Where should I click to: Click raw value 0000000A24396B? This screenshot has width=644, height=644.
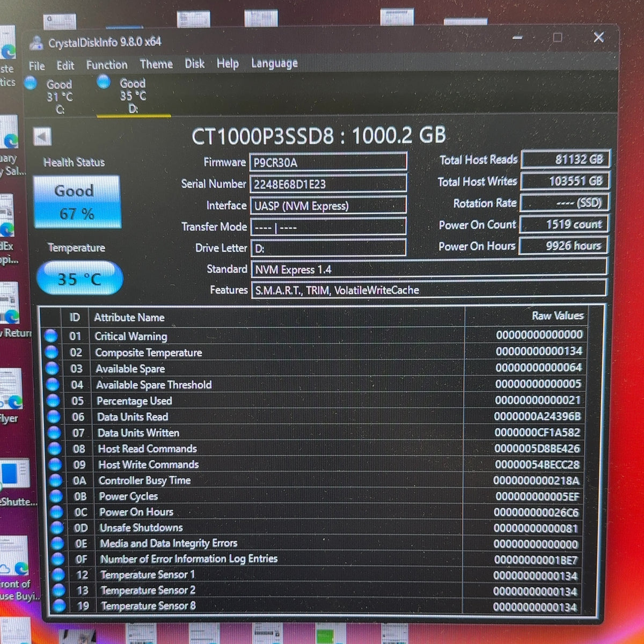pyautogui.click(x=537, y=416)
